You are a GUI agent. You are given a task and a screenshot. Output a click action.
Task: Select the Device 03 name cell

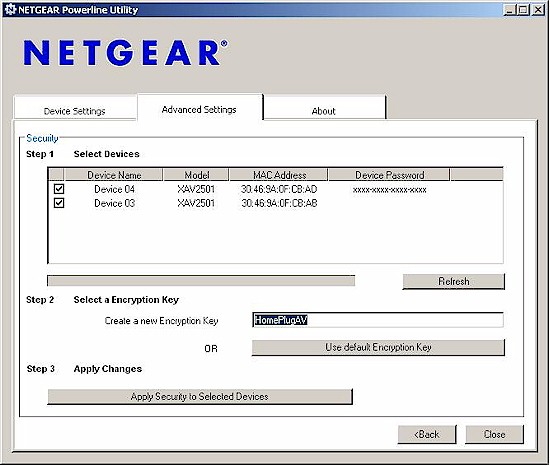[x=114, y=203]
